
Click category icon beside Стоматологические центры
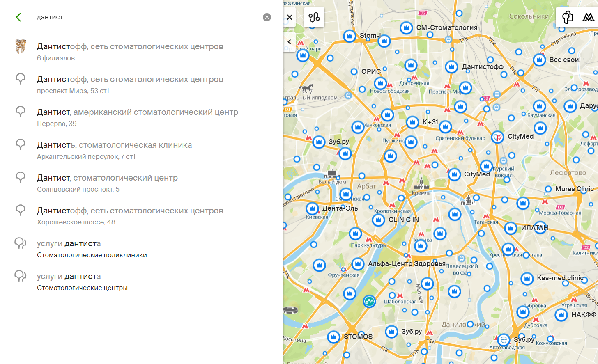coord(21,276)
